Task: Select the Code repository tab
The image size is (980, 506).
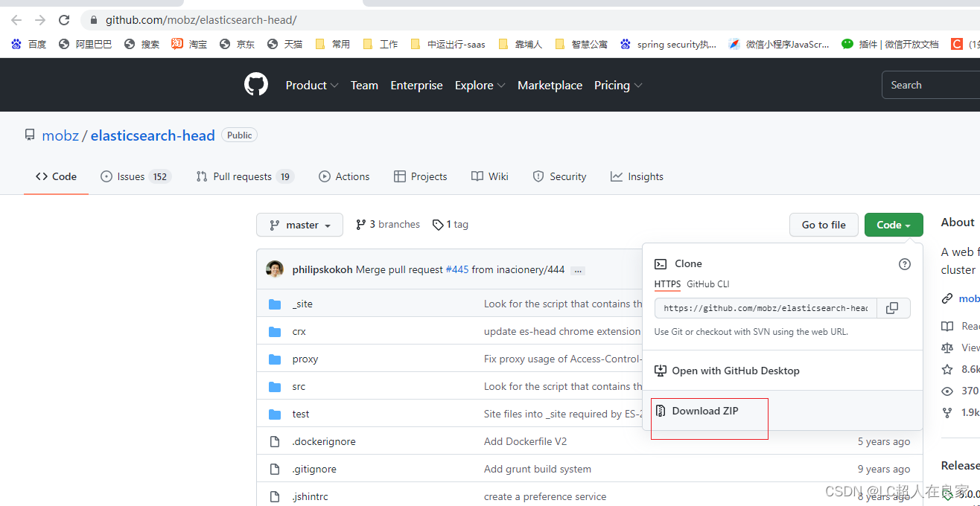Action: (x=57, y=176)
